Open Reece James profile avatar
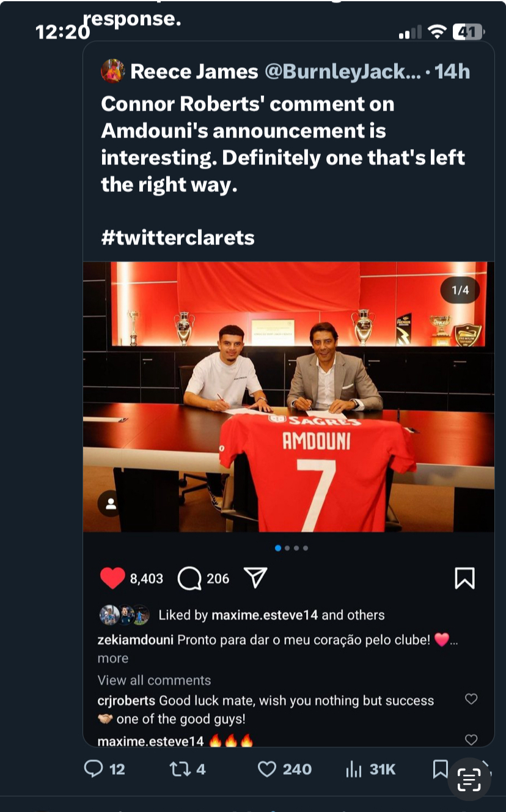The width and height of the screenshot is (506, 812). pyautogui.click(x=113, y=71)
